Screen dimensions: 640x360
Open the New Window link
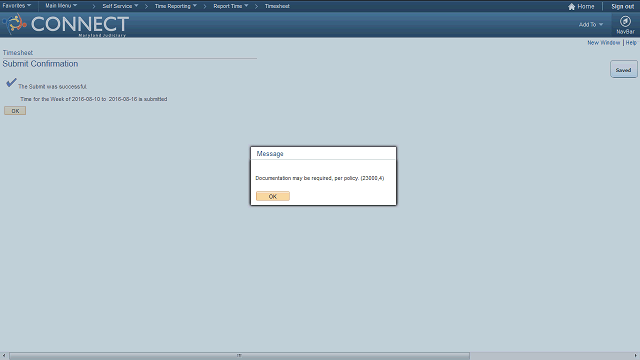coord(603,42)
